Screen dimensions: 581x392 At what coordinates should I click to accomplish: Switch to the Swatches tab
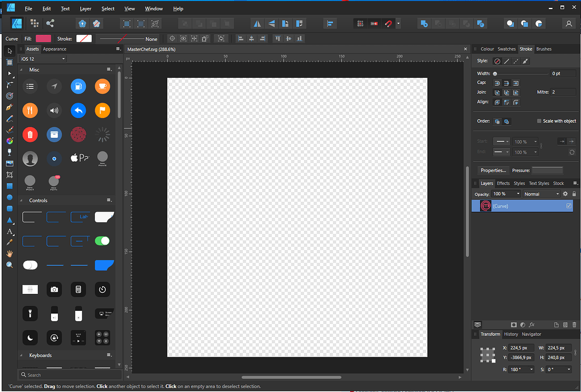507,49
